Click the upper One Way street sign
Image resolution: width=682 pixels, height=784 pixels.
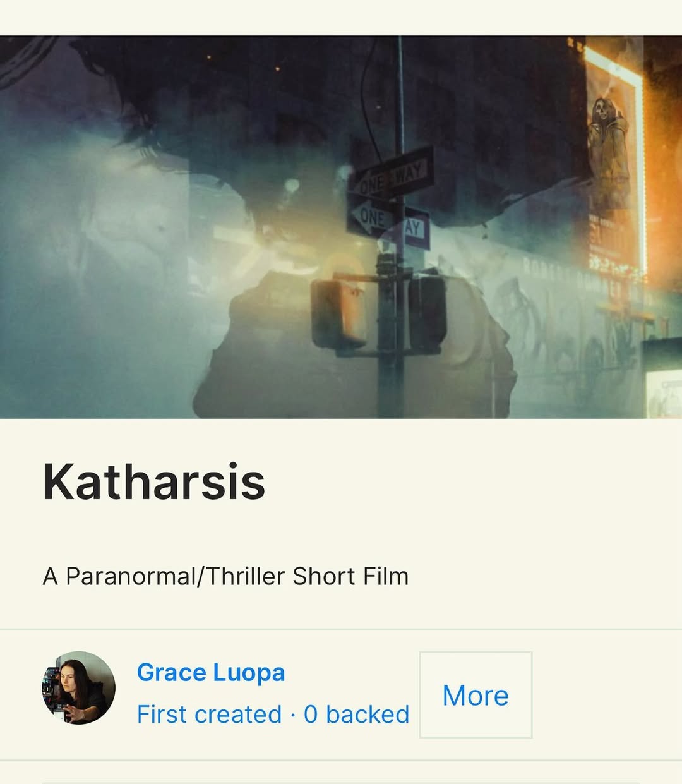(x=393, y=172)
